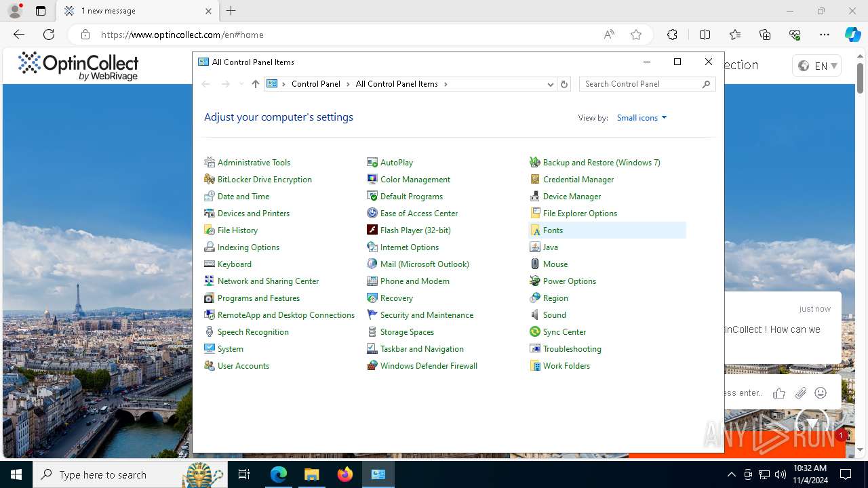Open Backup and Restore icon
The width and height of the screenshot is (868, 488).
pyautogui.click(x=535, y=163)
